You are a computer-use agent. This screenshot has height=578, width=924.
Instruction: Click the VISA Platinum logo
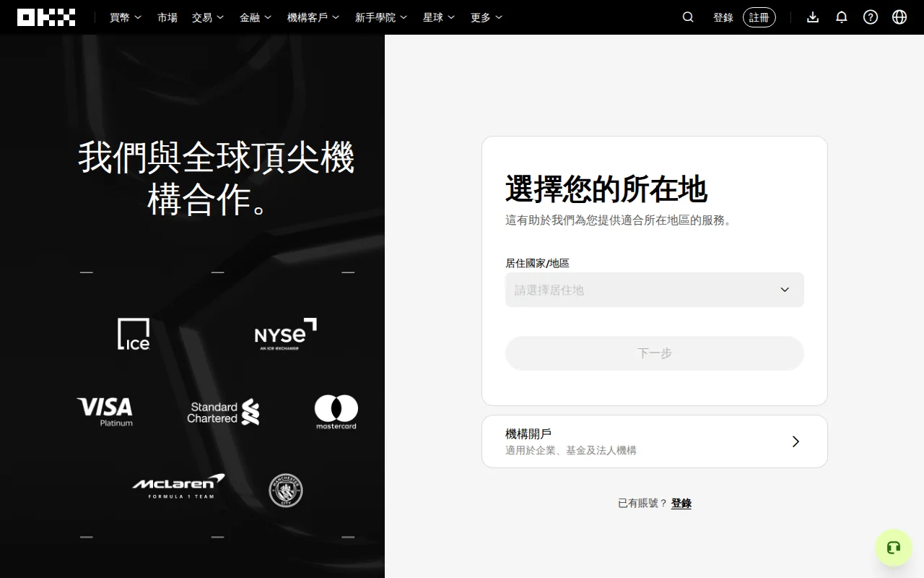[x=105, y=411]
